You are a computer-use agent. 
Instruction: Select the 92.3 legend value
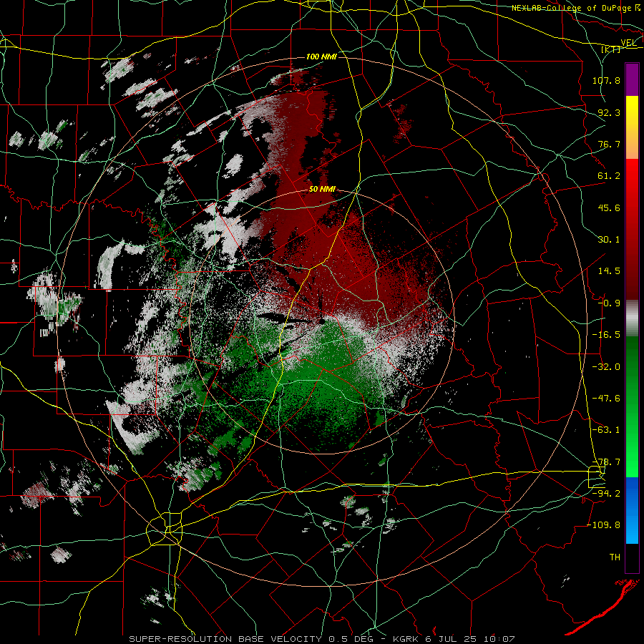pyautogui.click(x=609, y=112)
